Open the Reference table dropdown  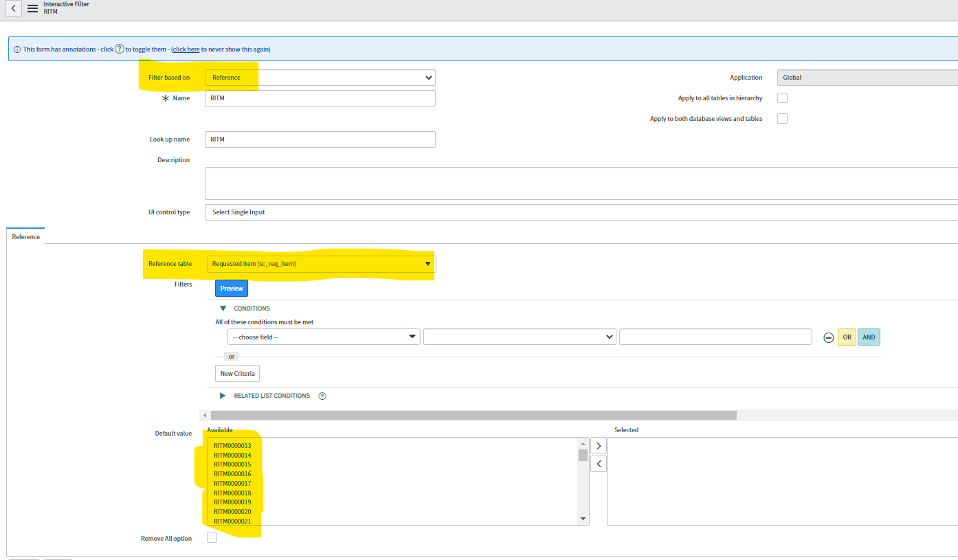pyautogui.click(x=320, y=264)
